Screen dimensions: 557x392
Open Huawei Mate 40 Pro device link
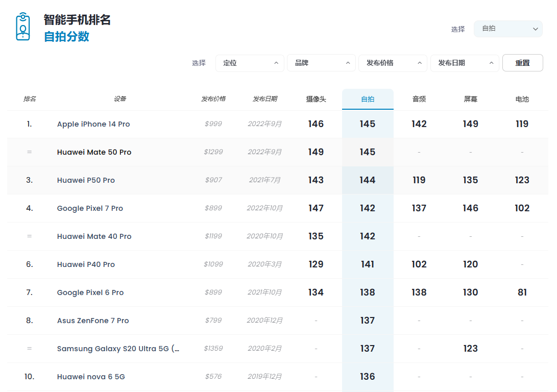[x=94, y=236]
